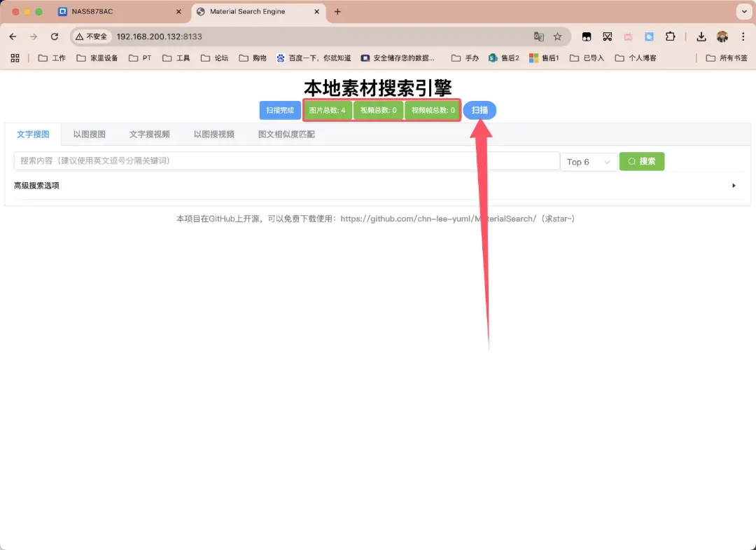Click the blue 扫描 scan button
Viewport: 756px width, 550px height.
coord(479,111)
